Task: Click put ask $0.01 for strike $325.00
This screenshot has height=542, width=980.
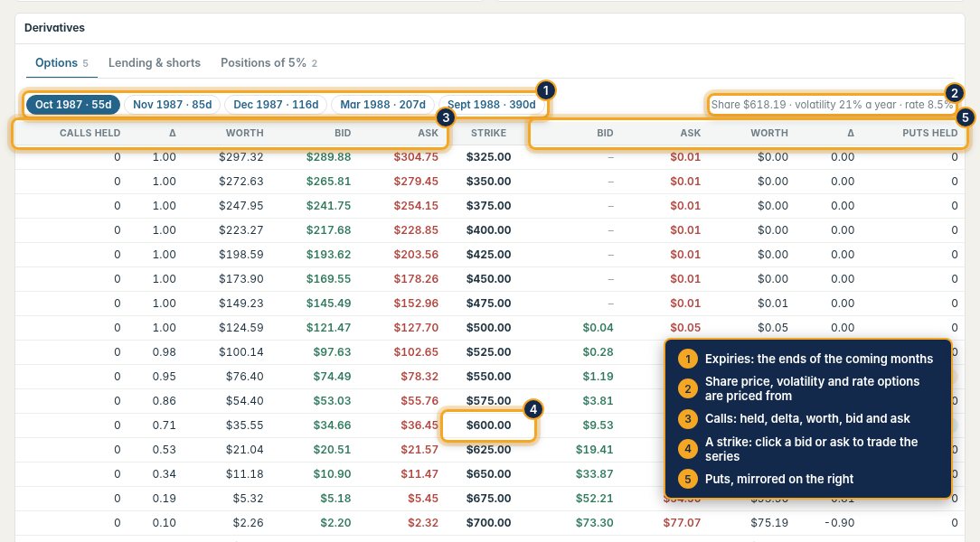Action: (x=685, y=157)
